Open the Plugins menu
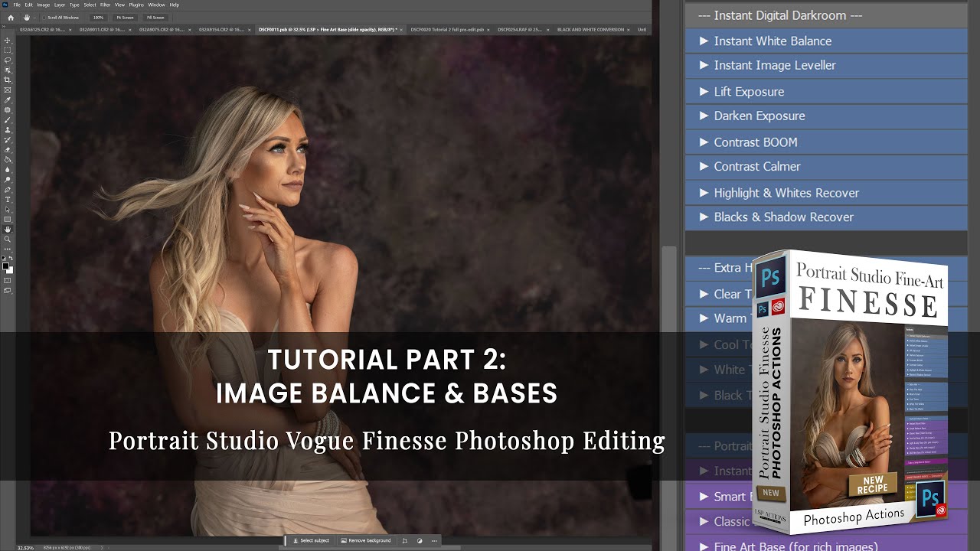 [136, 5]
